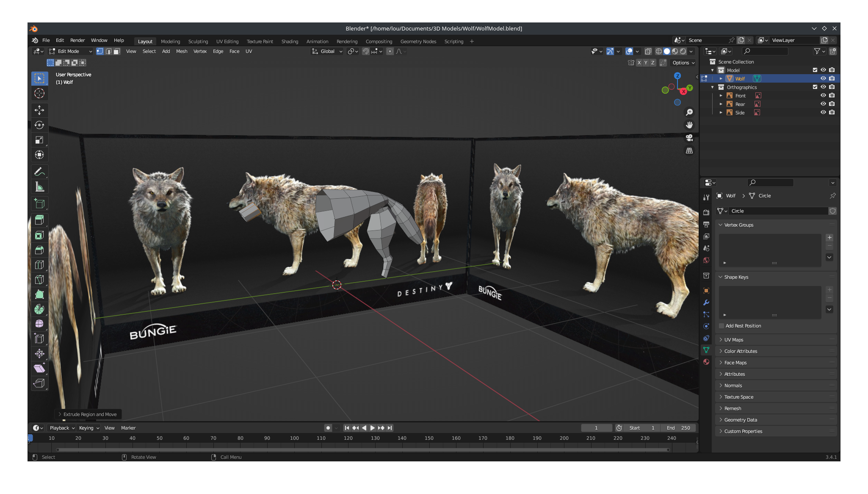Click the End frame 250 field
The height and width of the screenshot is (494, 868).
click(679, 428)
